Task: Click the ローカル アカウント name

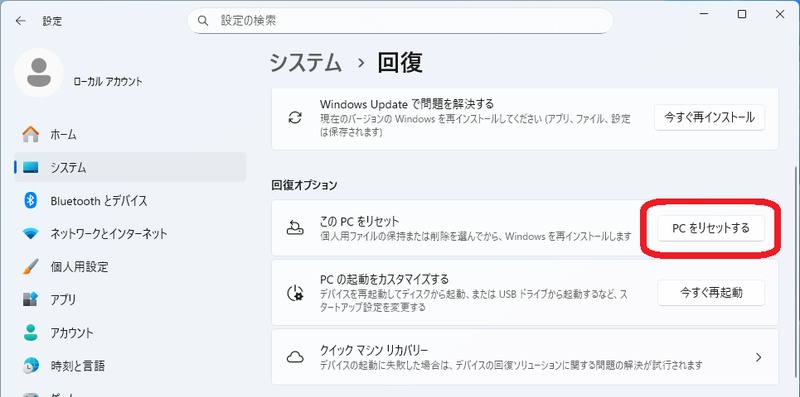Action: (x=108, y=82)
